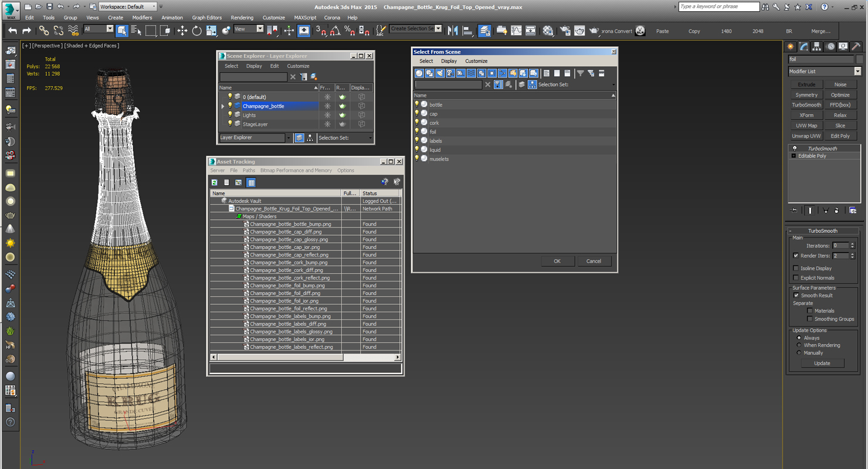Toggle the Render Iters checkbox
The width and height of the screenshot is (868, 469).
[796, 256]
